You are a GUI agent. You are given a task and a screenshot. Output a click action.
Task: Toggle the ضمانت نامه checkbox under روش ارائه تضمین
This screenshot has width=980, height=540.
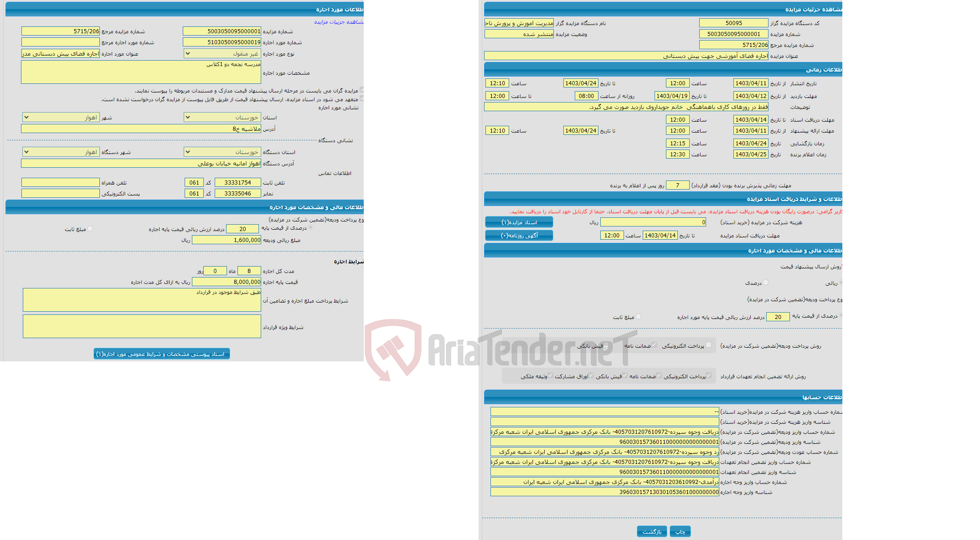point(668,377)
